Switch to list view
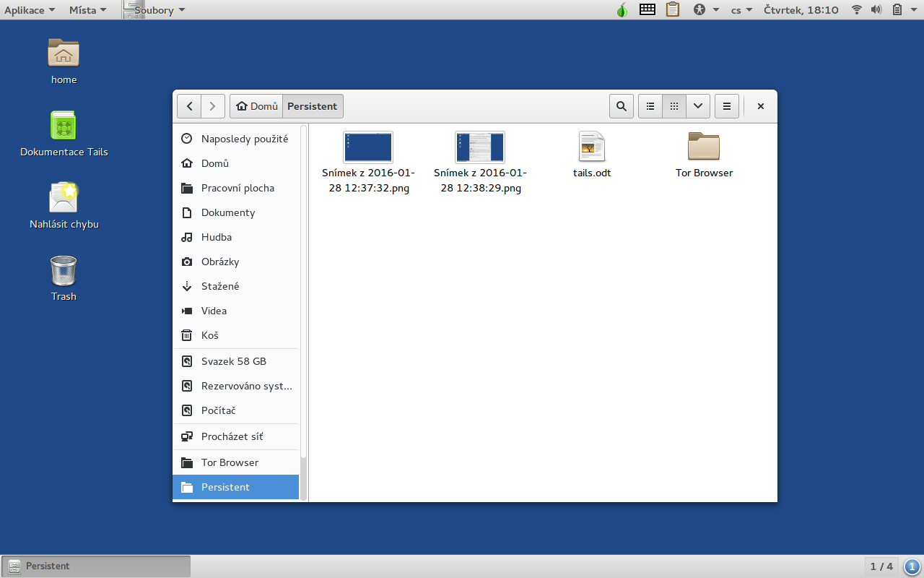The width and height of the screenshot is (924, 578). pyautogui.click(x=650, y=106)
